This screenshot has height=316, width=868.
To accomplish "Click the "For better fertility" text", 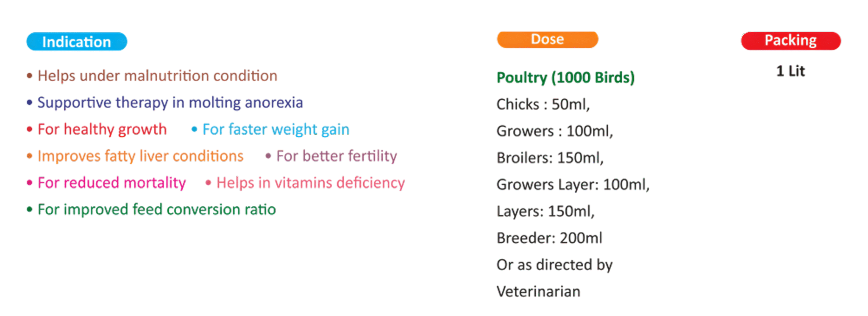I will coord(337,156).
